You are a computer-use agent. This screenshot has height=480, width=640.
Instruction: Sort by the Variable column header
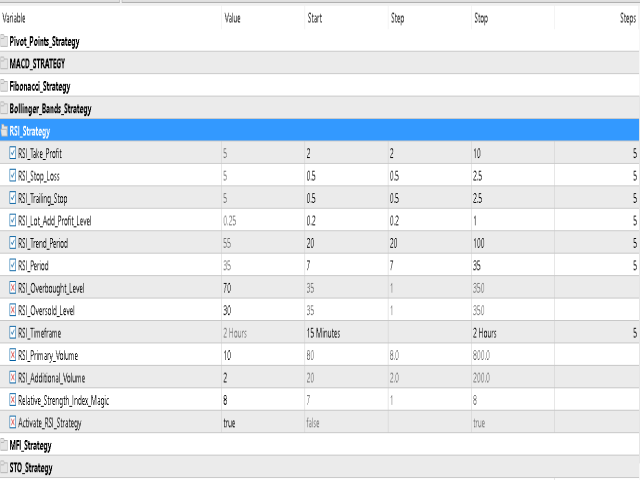click(x=14, y=18)
